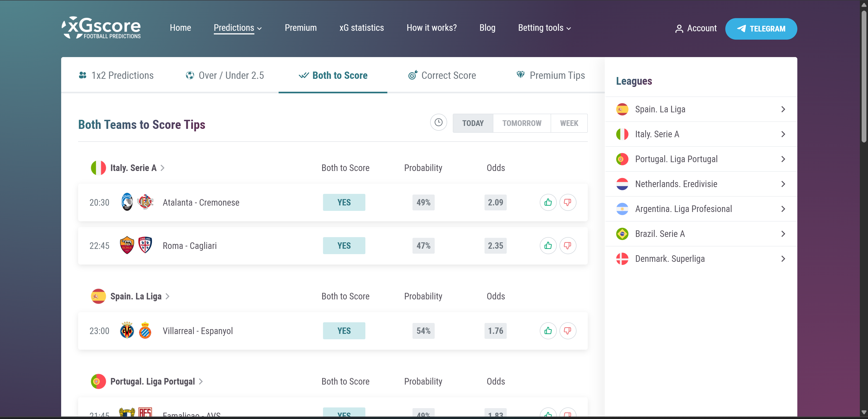
Task: Click the thumbs up for Villarreal - Espanyol
Action: [548, 331]
